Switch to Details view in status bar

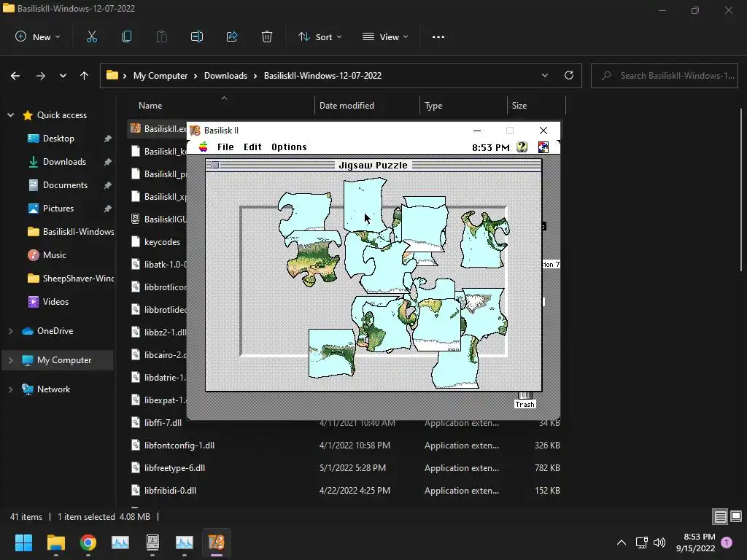[720, 516]
